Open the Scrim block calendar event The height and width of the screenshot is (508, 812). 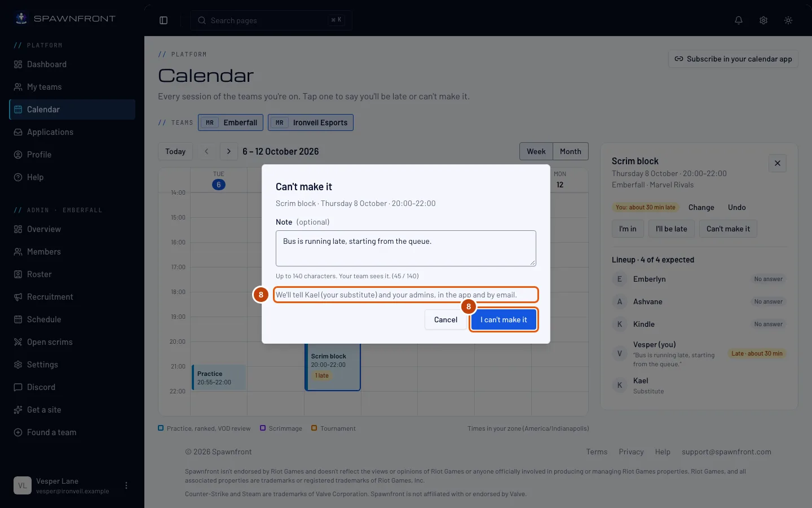[333, 367]
